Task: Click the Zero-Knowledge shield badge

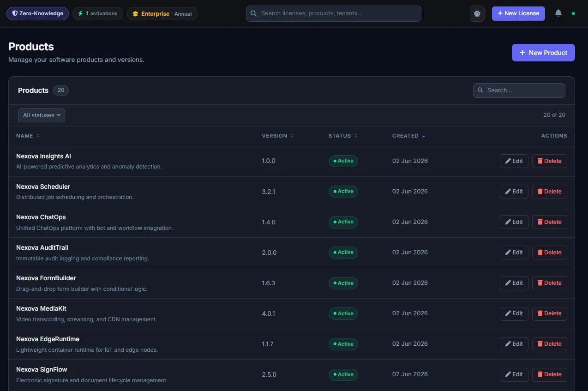Action: pyautogui.click(x=37, y=13)
